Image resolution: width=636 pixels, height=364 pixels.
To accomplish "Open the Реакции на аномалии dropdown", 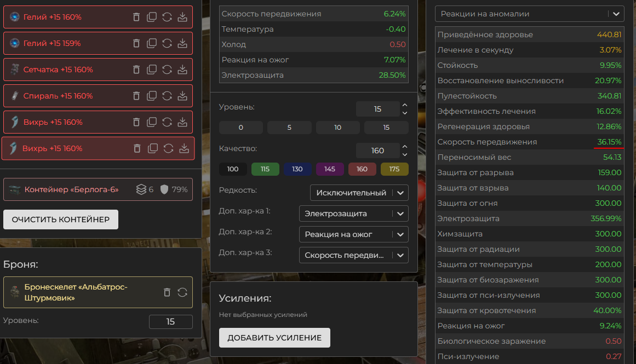I will 529,14.
